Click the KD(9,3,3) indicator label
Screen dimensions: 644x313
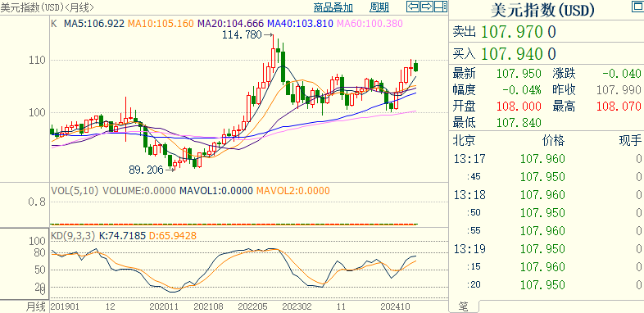pos(73,236)
